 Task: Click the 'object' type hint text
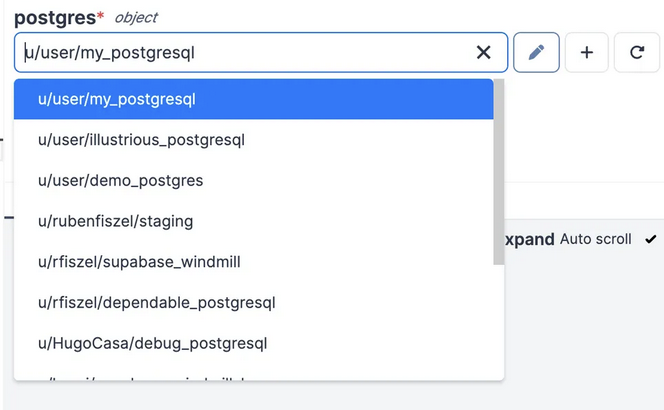pyautogui.click(x=136, y=18)
